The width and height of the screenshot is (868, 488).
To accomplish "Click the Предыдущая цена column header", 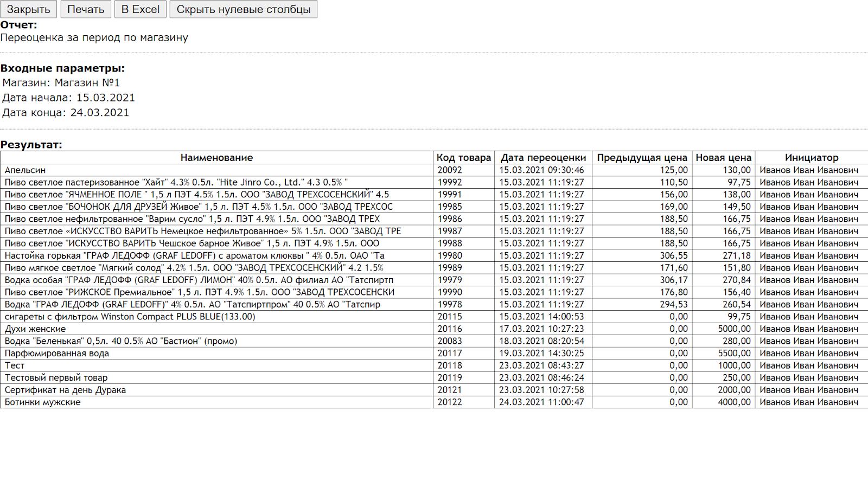I will pyautogui.click(x=642, y=158).
